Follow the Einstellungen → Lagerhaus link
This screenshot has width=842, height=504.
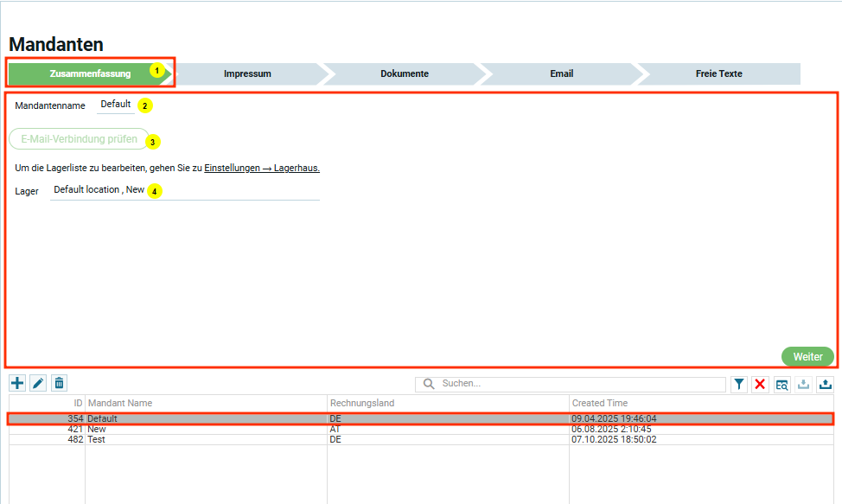(x=261, y=169)
